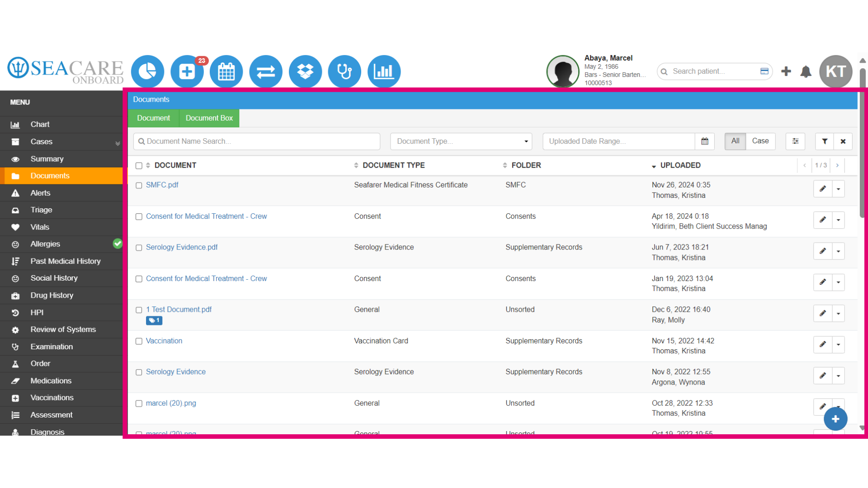
Task: Select the Case filter button
Action: pos(760,141)
